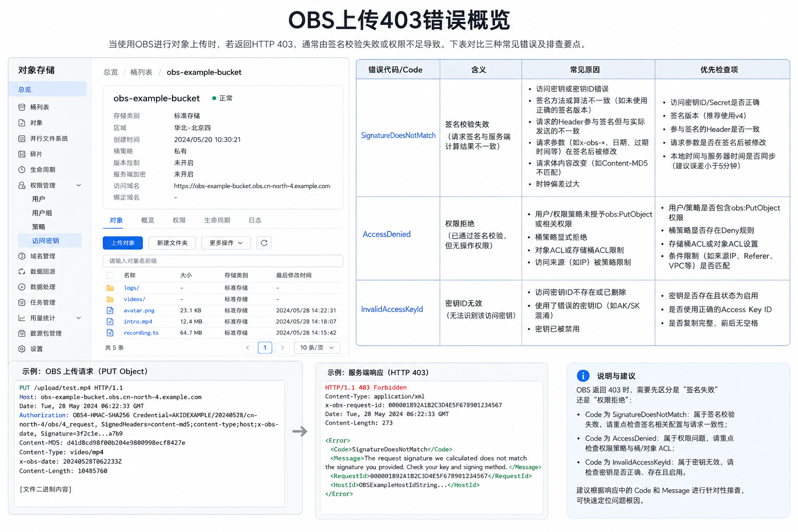Select 总览 in the sidebar
The height and width of the screenshot is (532, 798).
(47, 89)
